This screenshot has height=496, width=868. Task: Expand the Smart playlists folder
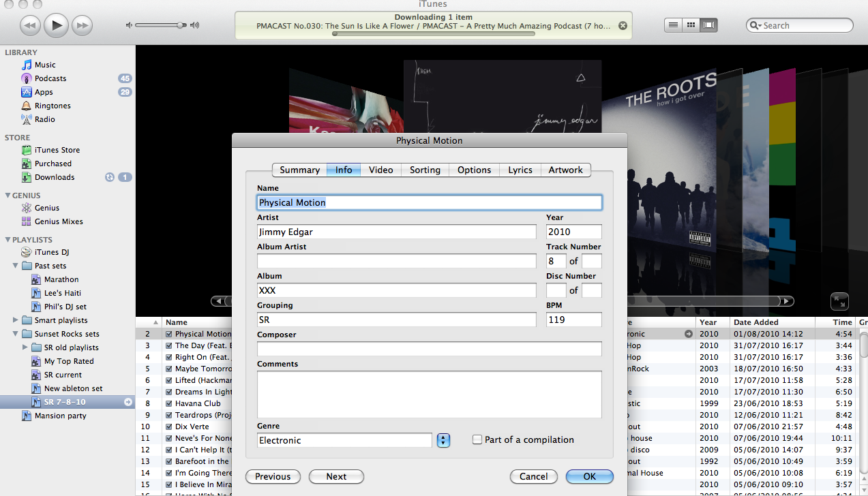point(16,320)
